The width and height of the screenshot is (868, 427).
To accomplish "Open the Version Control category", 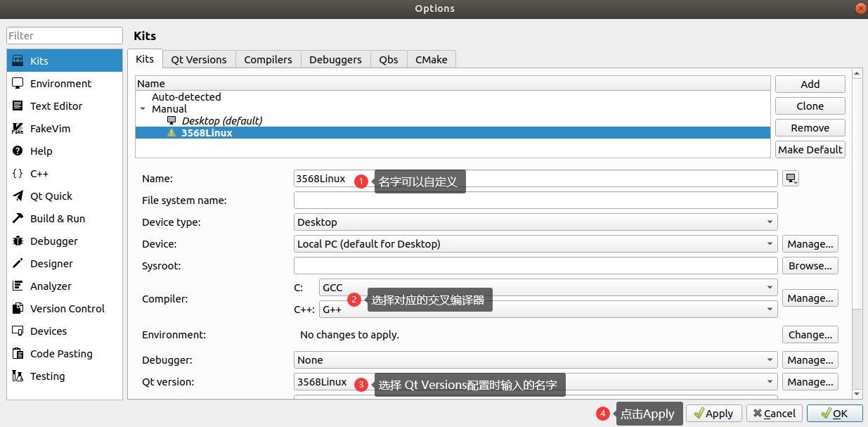I will coord(67,309).
